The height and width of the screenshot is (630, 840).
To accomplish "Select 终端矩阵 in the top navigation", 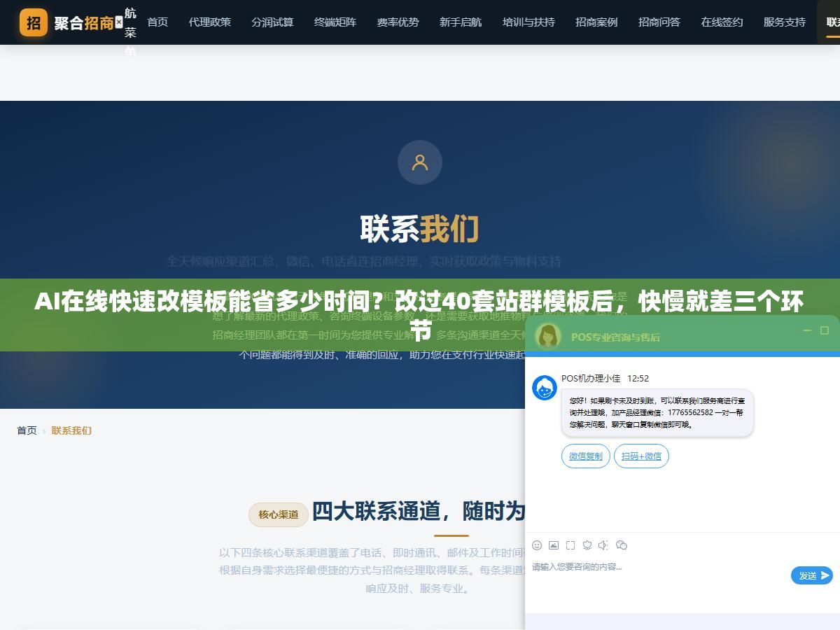I will [335, 22].
